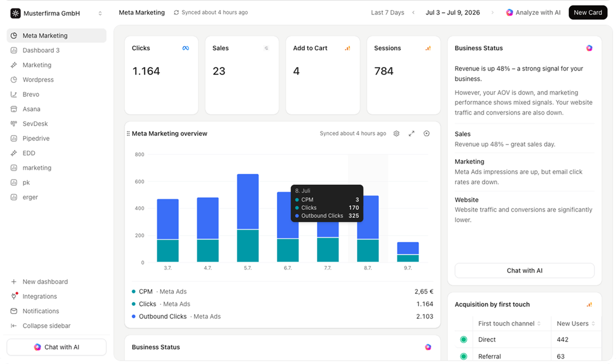Toggle the Referral row indicator
Screen dimensions: 616x364
pyautogui.click(x=463, y=356)
